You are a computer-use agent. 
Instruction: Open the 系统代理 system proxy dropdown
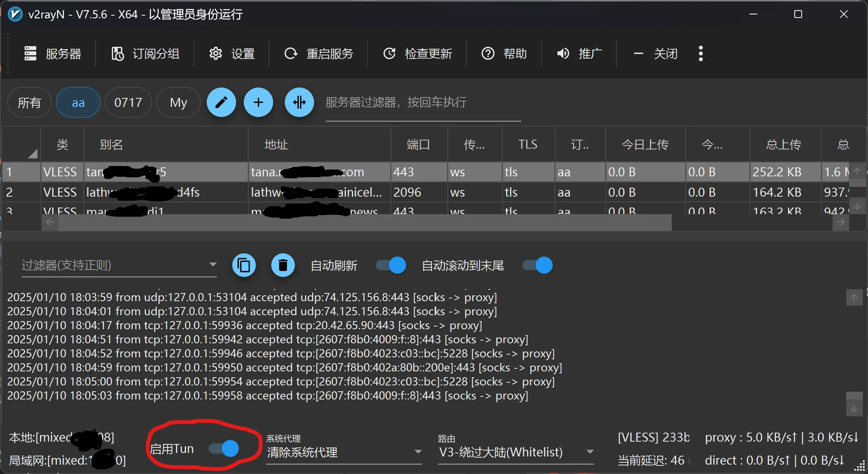[x=344, y=452]
